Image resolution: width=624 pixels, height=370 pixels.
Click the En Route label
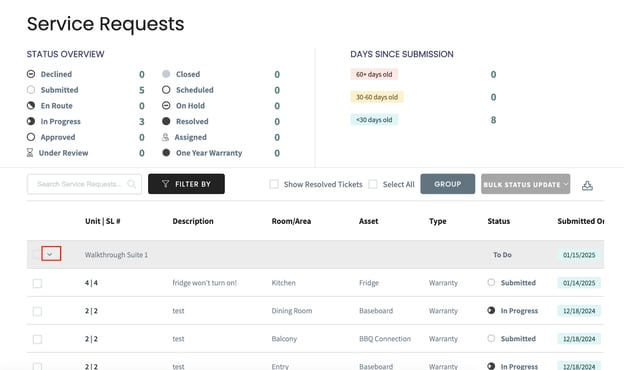(x=57, y=105)
